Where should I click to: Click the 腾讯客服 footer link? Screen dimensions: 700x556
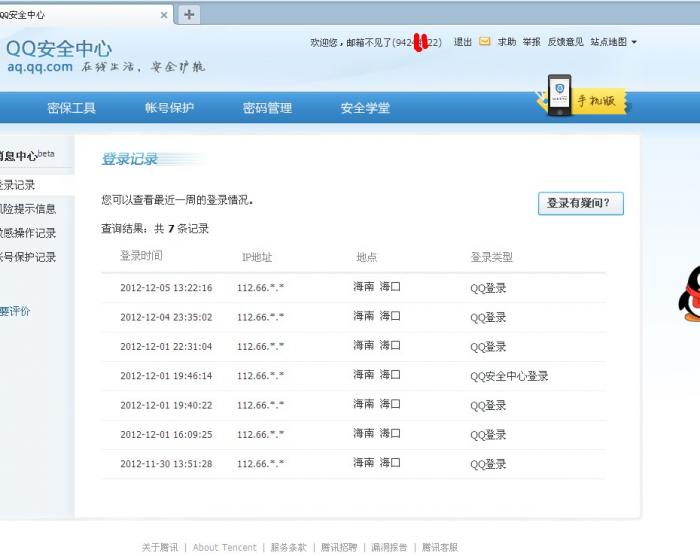click(x=439, y=547)
